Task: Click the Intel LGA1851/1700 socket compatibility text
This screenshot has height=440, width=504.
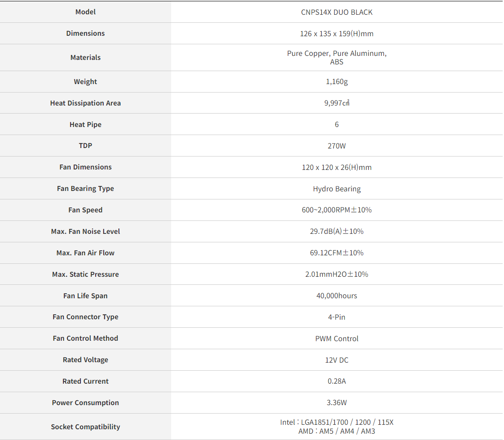Action: [x=336, y=422]
